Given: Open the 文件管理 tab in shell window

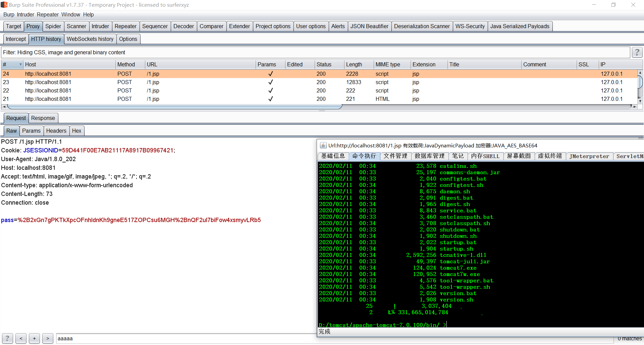Looking at the screenshot, I should pyautogui.click(x=395, y=156).
